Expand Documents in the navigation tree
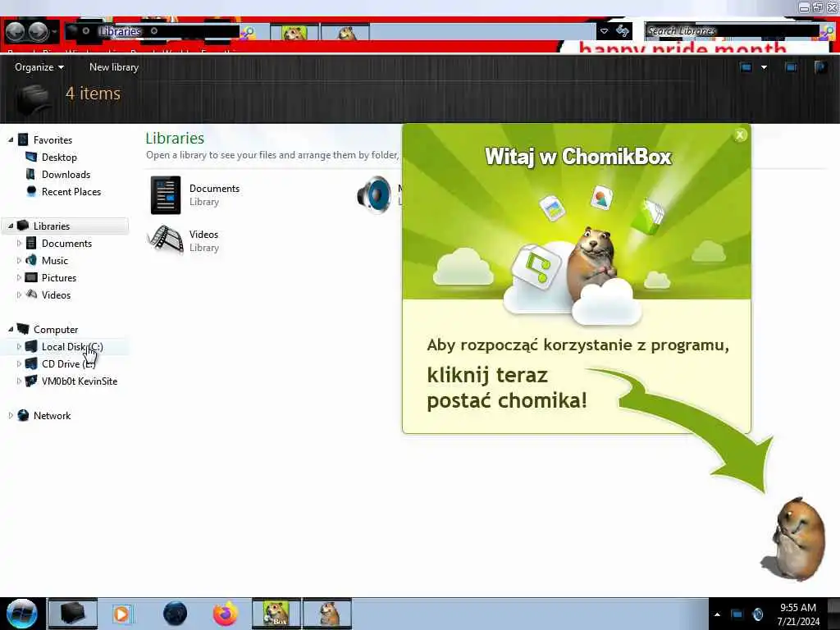Screen dimensions: 840x630 pyautogui.click(x=20, y=243)
